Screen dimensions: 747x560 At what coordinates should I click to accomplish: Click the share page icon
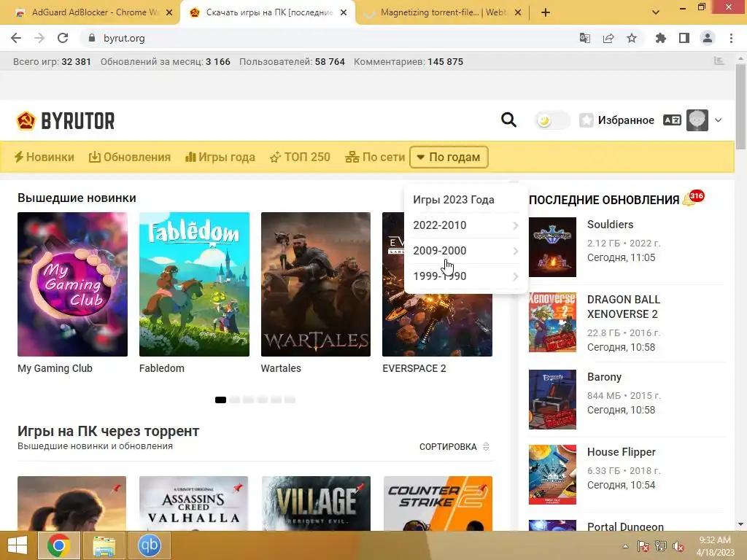click(608, 38)
